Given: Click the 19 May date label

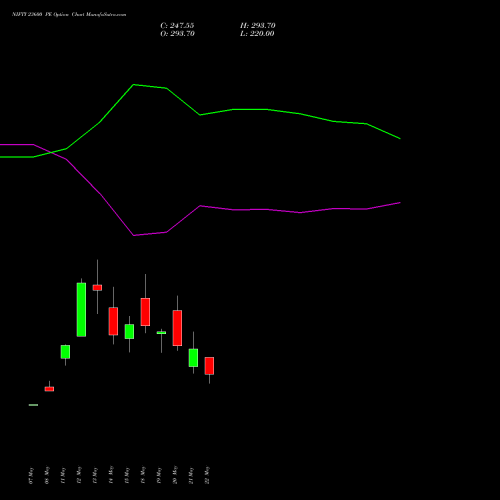Looking at the screenshot, I should pyautogui.click(x=159, y=476).
